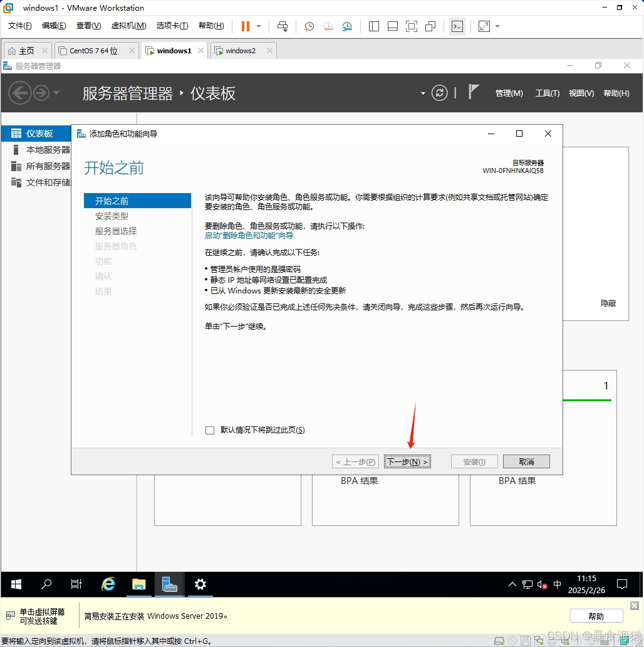The width and height of the screenshot is (644, 647).
Task: Toggle the thumbnail bar icon in the toolbar
Action: (x=393, y=26)
